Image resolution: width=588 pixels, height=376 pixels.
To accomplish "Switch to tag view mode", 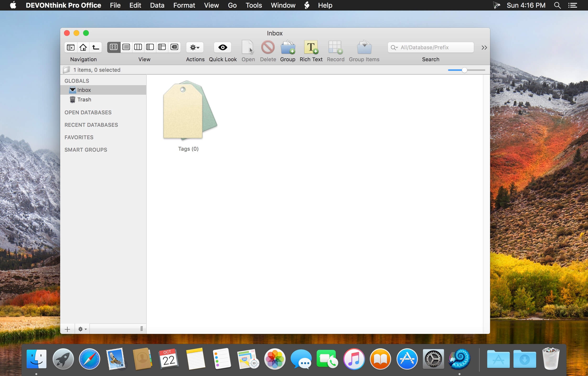I will coord(174,47).
